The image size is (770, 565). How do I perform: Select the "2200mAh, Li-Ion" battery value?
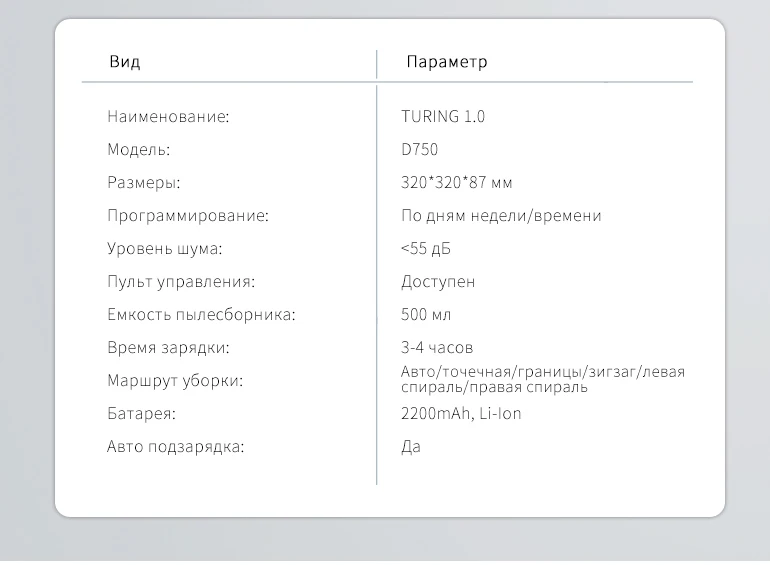pos(461,413)
